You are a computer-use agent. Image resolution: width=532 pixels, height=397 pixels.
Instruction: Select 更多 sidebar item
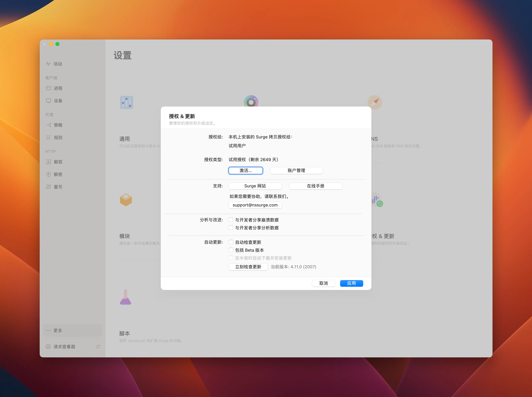click(x=73, y=330)
